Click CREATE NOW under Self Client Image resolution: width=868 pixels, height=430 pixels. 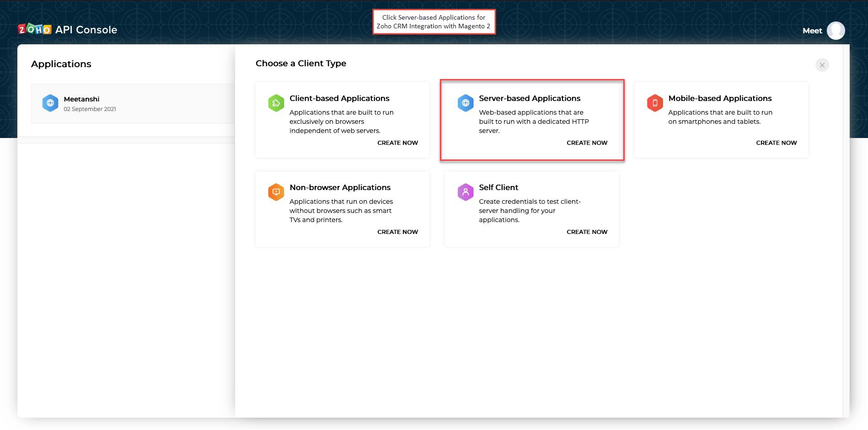587,232
